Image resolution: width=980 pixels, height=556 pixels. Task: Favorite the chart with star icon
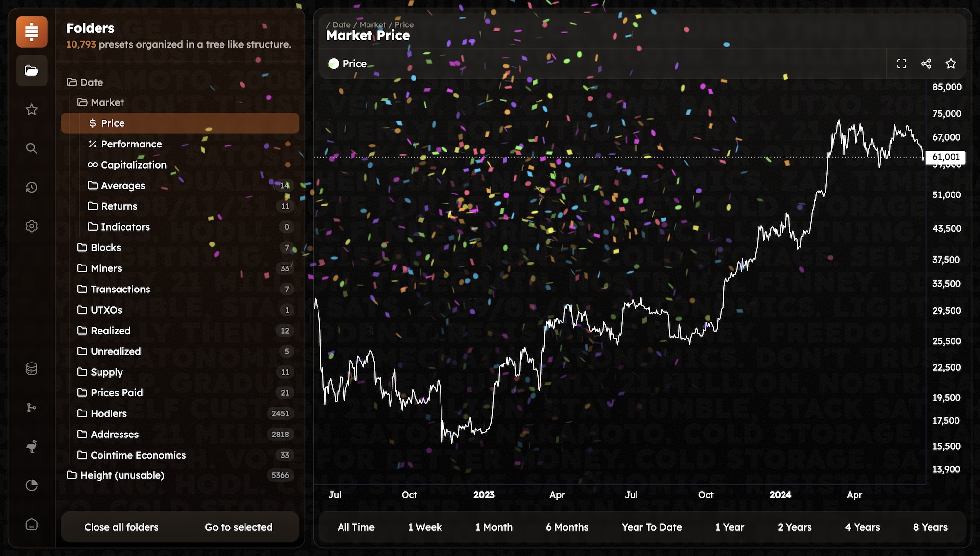point(951,64)
